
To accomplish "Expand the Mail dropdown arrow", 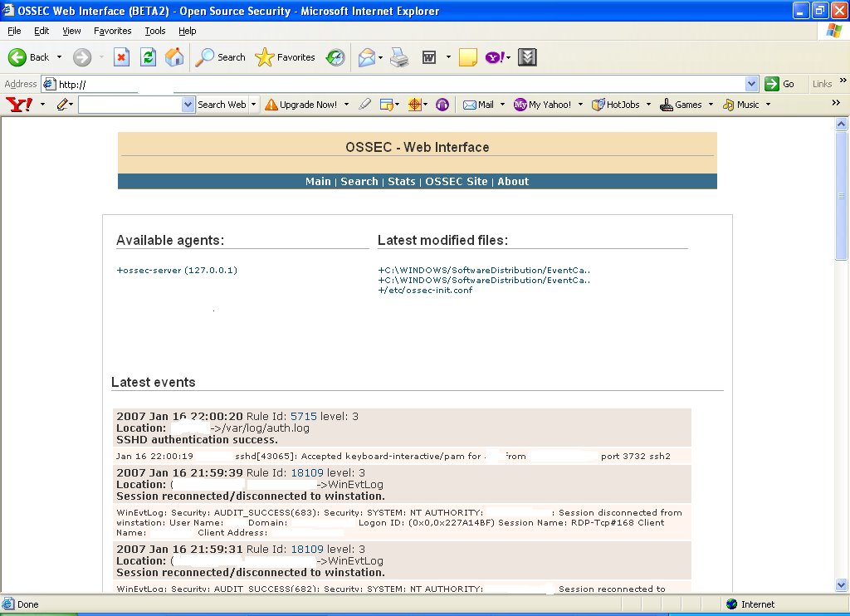I will coord(502,104).
